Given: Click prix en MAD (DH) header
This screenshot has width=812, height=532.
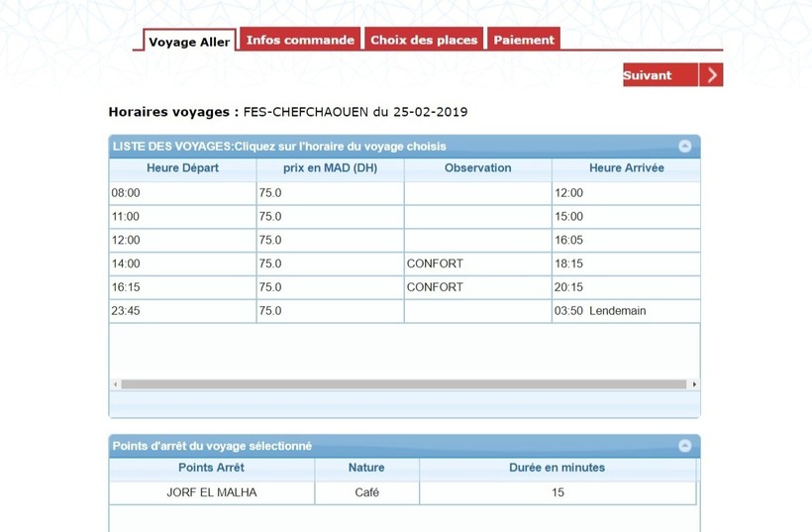Looking at the screenshot, I should click(331, 168).
